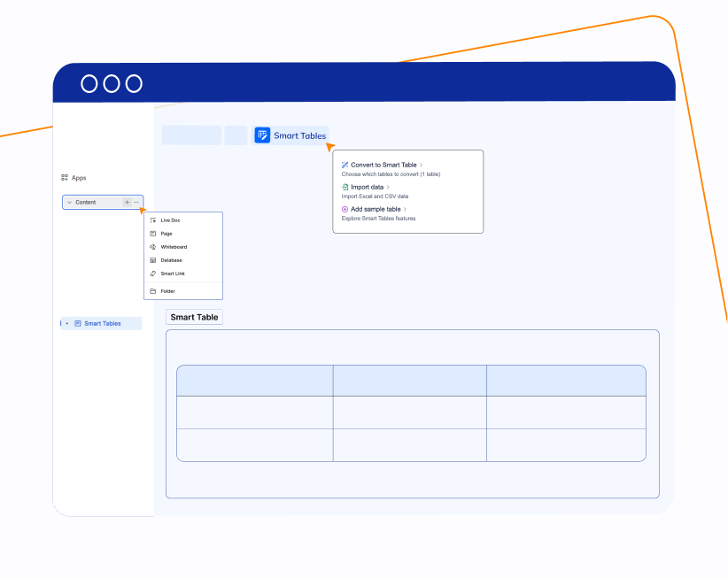This screenshot has width=728, height=578.
Task: Click the Smart Tables toolbar icon
Action: click(x=262, y=135)
